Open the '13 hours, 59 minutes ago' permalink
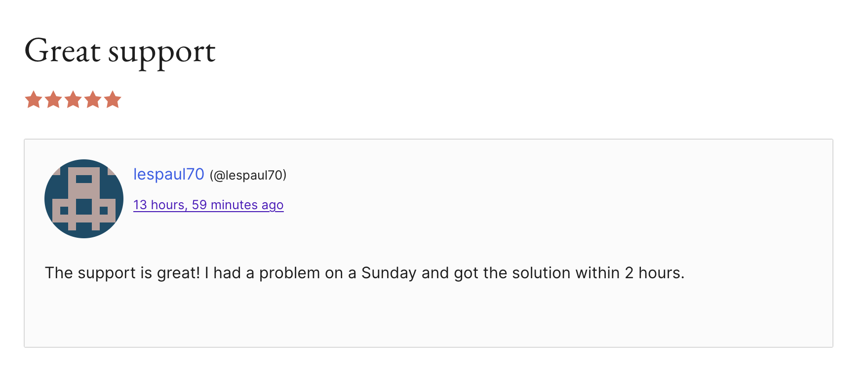 (208, 205)
